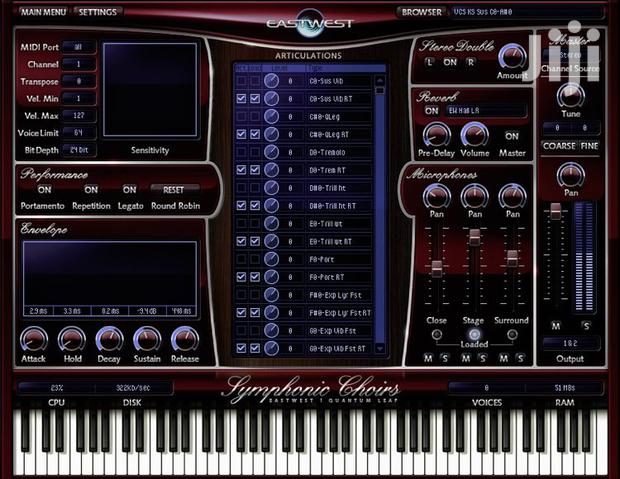The height and width of the screenshot is (479, 620).
Task: Uncheck active box for C0-Sus Vib RT
Action: 241,98
